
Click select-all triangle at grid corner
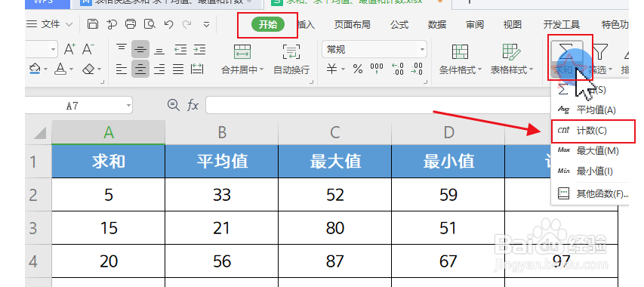pyautogui.click(x=40, y=133)
